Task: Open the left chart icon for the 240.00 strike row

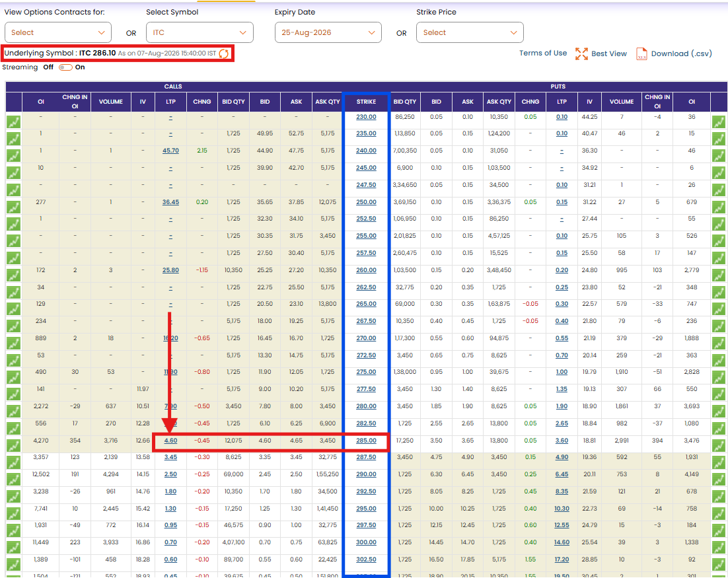Action: [x=13, y=156]
